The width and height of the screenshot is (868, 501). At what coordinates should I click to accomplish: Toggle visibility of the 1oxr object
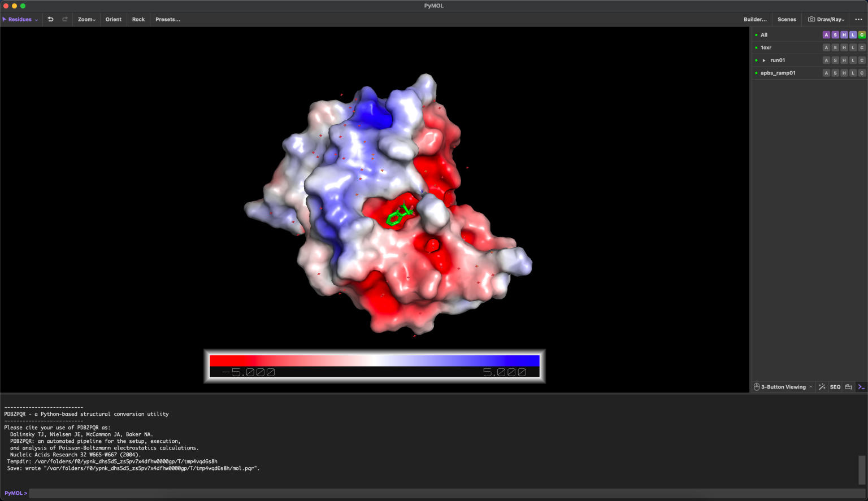tap(756, 47)
